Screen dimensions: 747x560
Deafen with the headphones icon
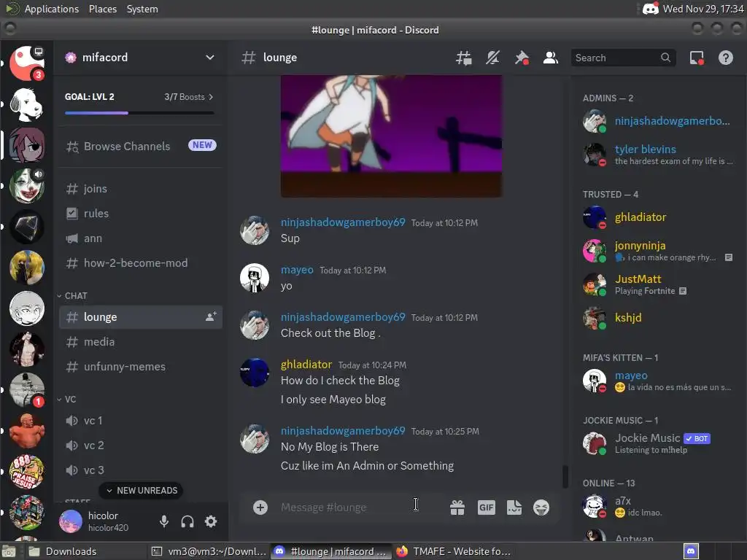click(x=187, y=521)
